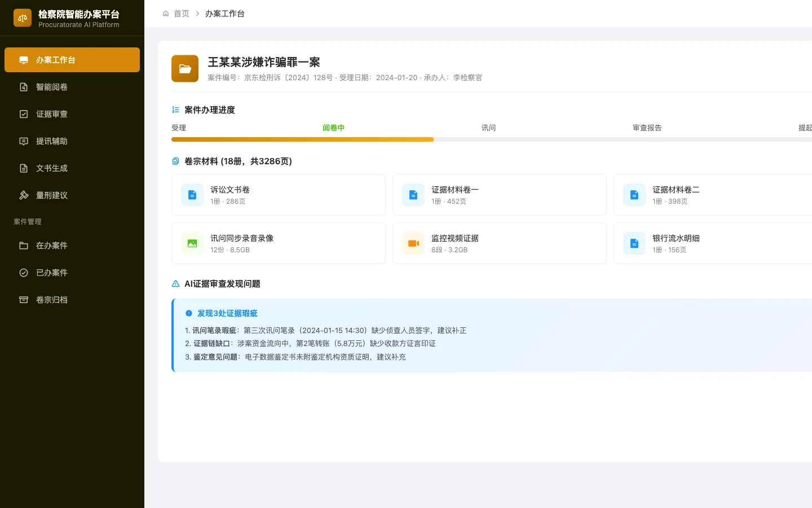This screenshot has width=812, height=508.
Task: Click the 发现3处证据瑕疵 alert title
Action: [x=227, y=313]
